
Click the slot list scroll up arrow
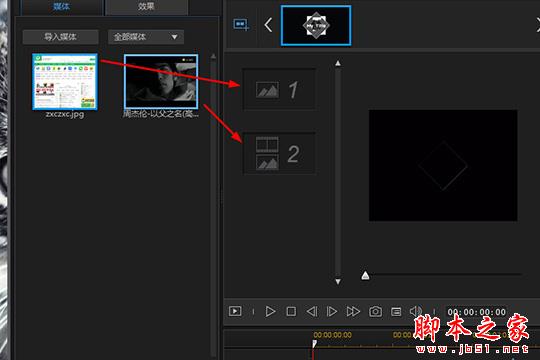point(338,63)
